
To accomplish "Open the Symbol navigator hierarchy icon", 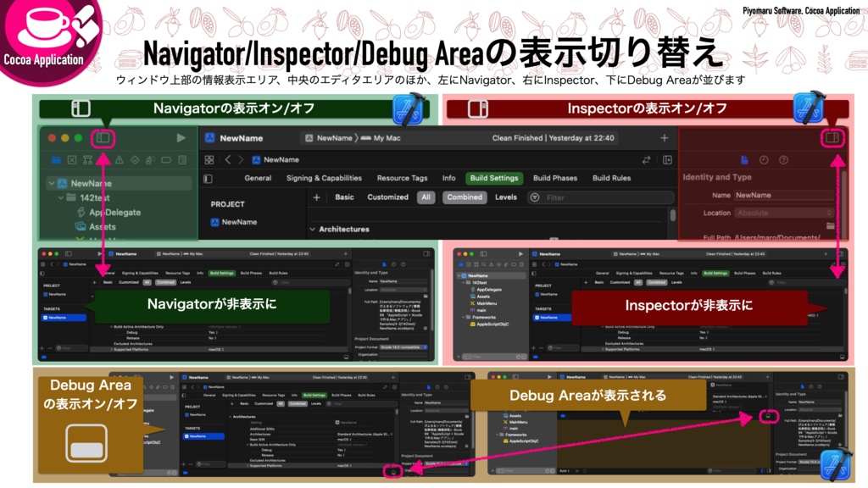I will tap(87, 160).
